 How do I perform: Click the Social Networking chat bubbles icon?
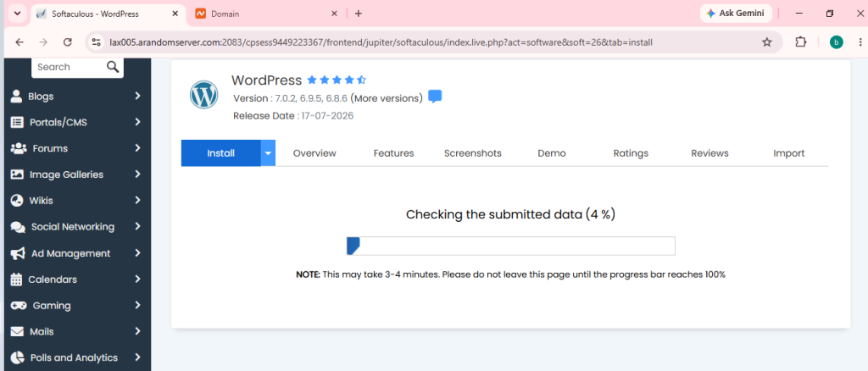[18, 227]
